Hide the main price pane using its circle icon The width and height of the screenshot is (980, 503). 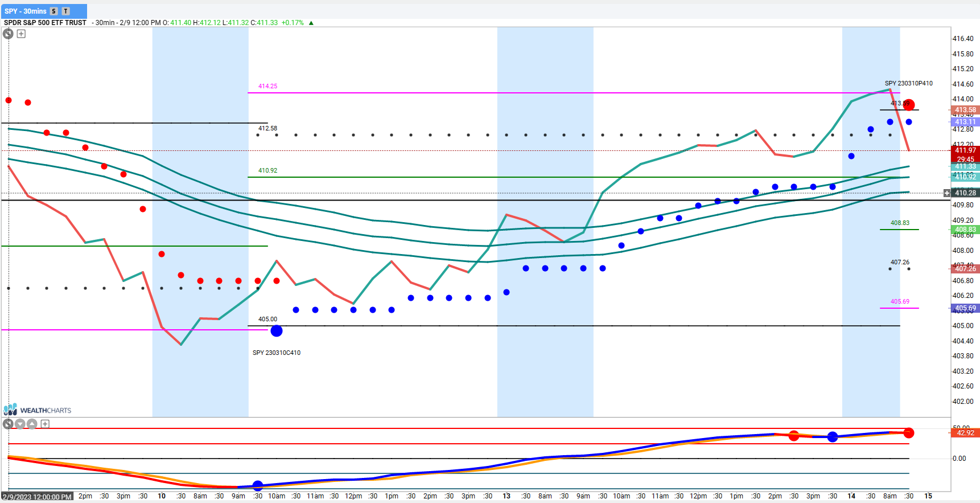pyautogui.click(x=8, y=34)
